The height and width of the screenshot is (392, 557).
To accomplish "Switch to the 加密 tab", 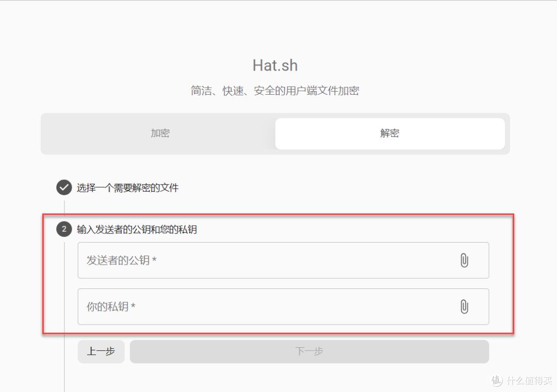I will click(160, 133).
